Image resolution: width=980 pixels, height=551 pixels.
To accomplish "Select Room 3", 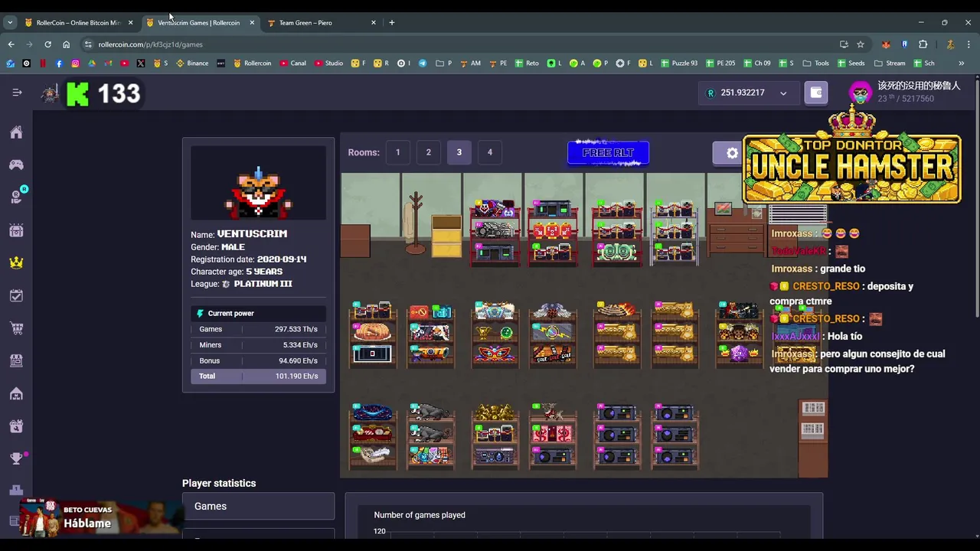I will click(x=459, y=152).
